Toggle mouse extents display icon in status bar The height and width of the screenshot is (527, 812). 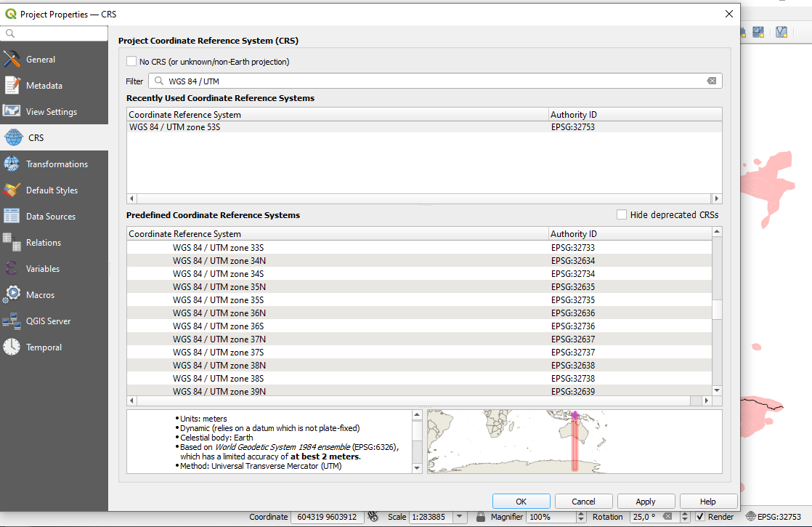[373, 517]
